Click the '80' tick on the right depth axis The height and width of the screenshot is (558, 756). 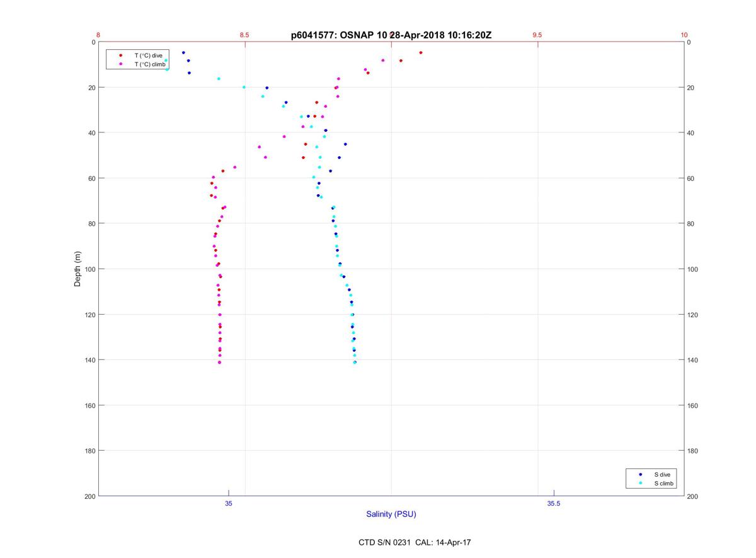[690, 224]
